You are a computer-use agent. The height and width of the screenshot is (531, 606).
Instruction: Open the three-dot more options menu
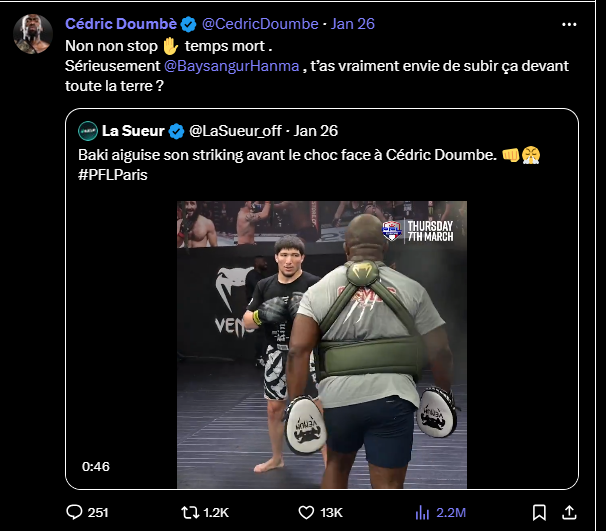(569, 23)
